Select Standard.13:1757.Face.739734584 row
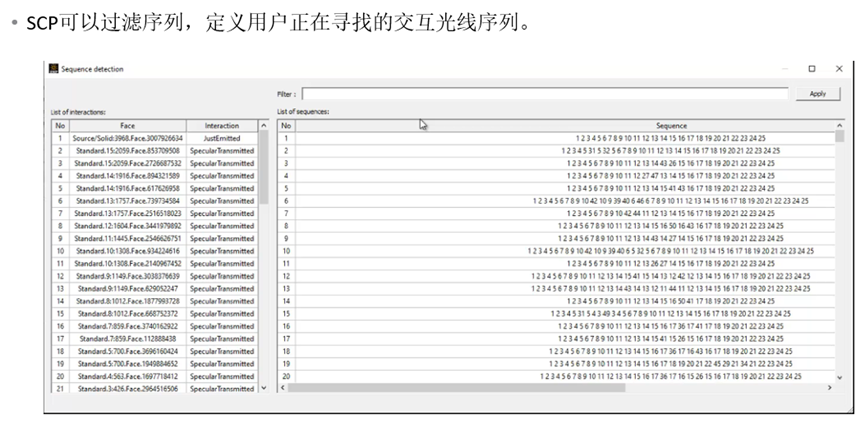Viewport: 865px width, 424px height. click(x=154, y=201)
